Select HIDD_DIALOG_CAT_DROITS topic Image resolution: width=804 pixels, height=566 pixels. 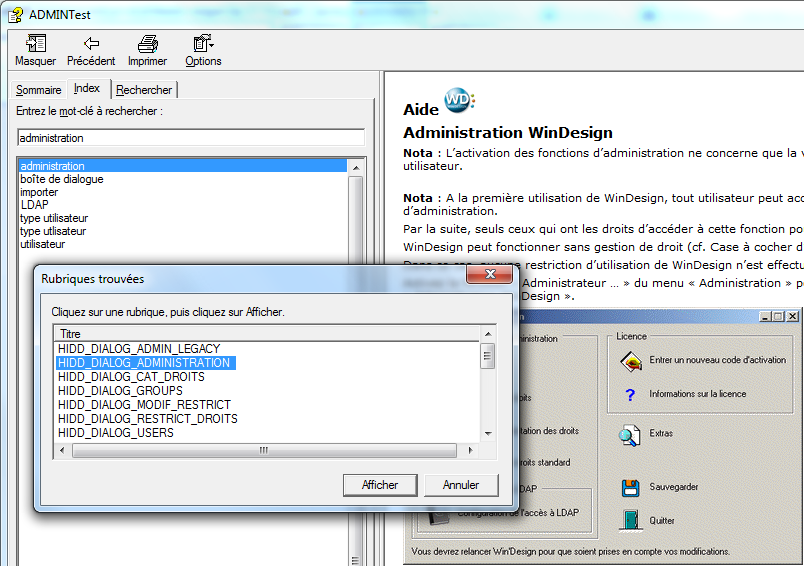point(131,377)
